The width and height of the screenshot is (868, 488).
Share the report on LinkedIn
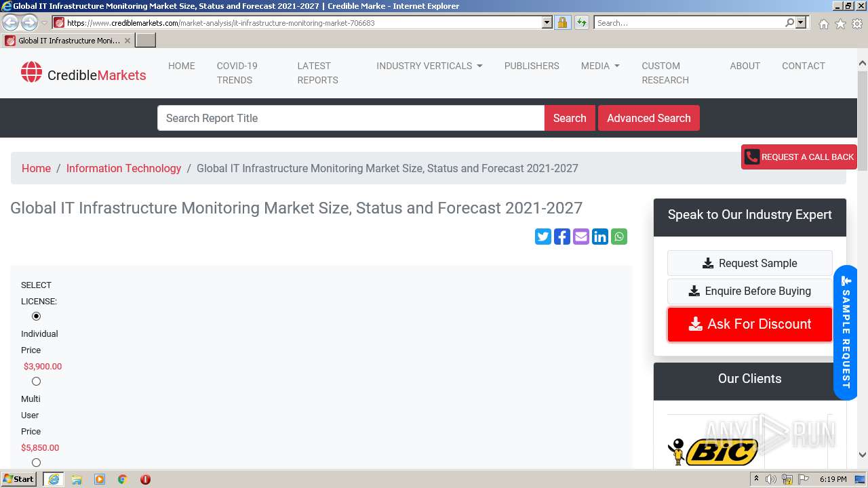click(x=600, y=237)
